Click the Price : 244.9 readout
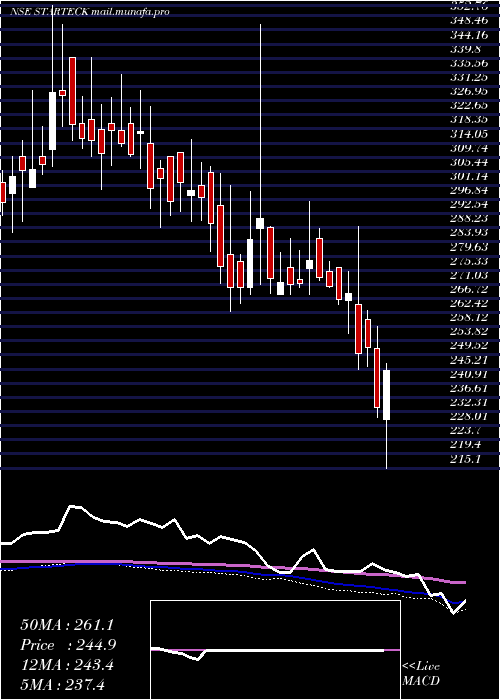The width and height of the screenshot is (500, 700). (x=68, y=645)
